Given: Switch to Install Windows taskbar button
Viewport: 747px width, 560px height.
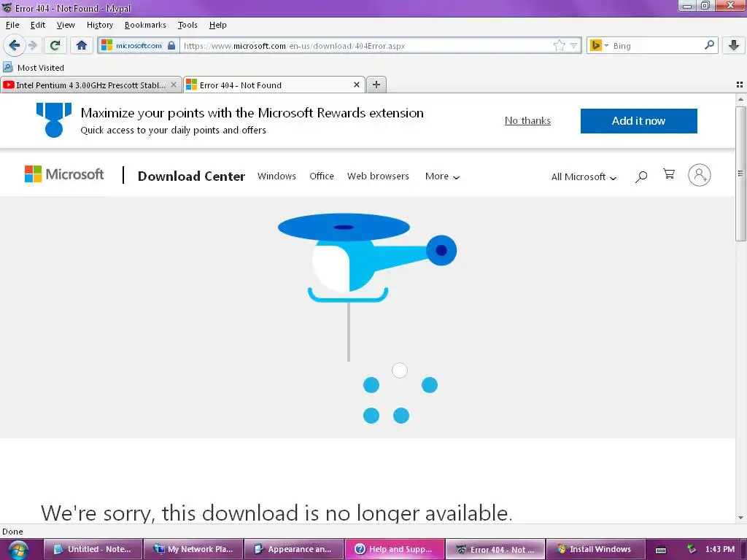Looking at the screenshot, I should coord(595,549).
